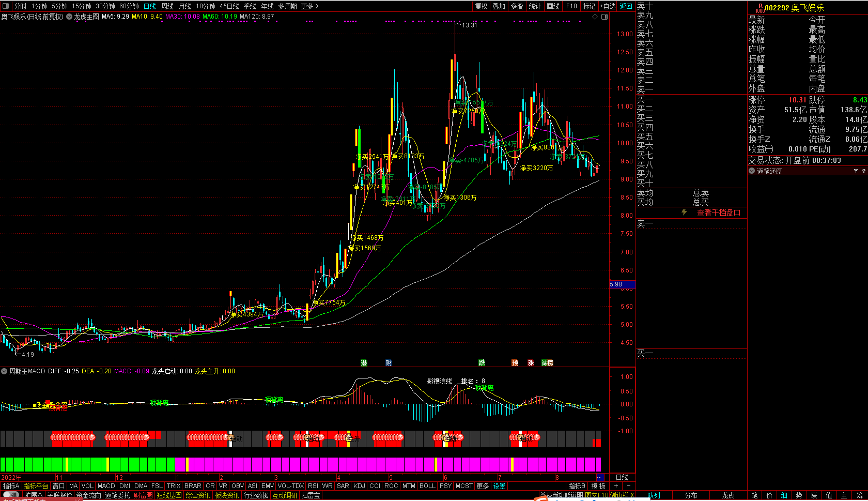868x501 pixels.
Task: Click the 港 marker below the chart
Action: click(x=364, y=363)
